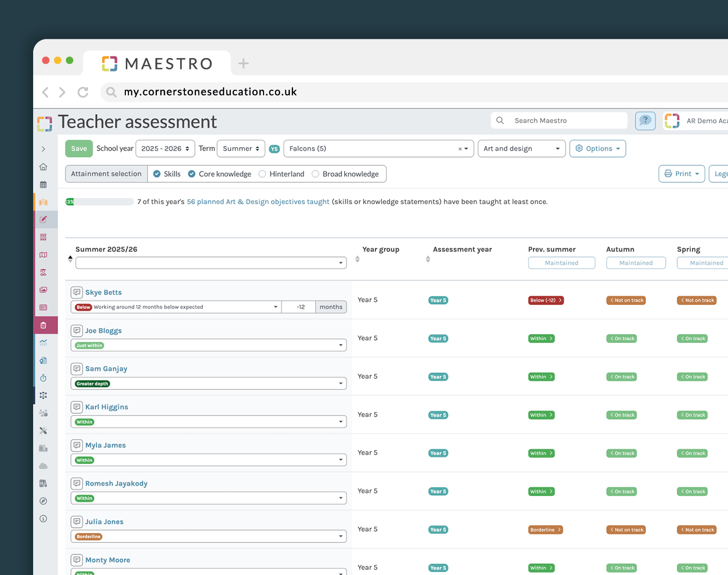Switch to the Attainment selection tab
728x575 pixels.
pos(106,174)
